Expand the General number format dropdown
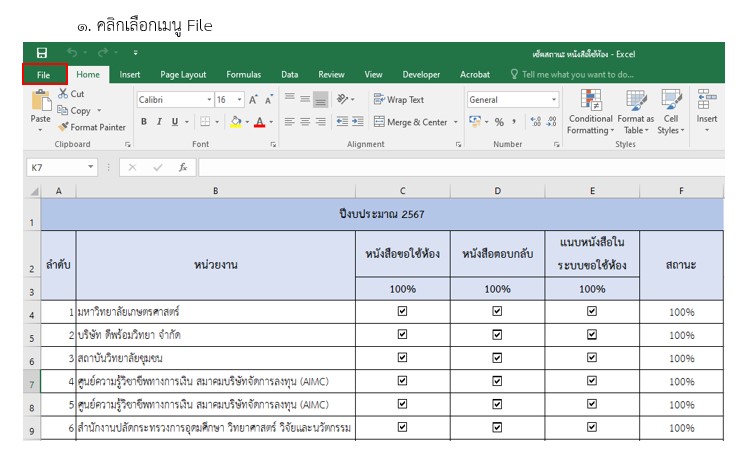Screen dimensions: 747x452 [x=554, y=100]
